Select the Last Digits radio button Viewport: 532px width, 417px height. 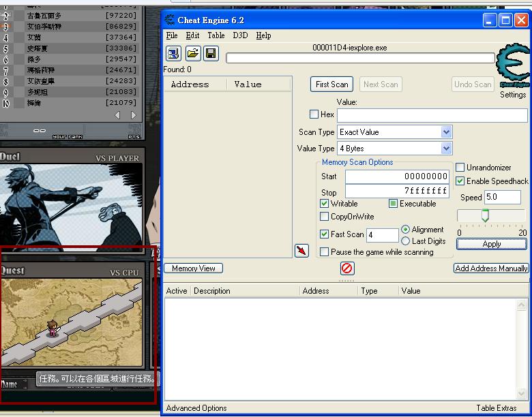coord(405,241)
